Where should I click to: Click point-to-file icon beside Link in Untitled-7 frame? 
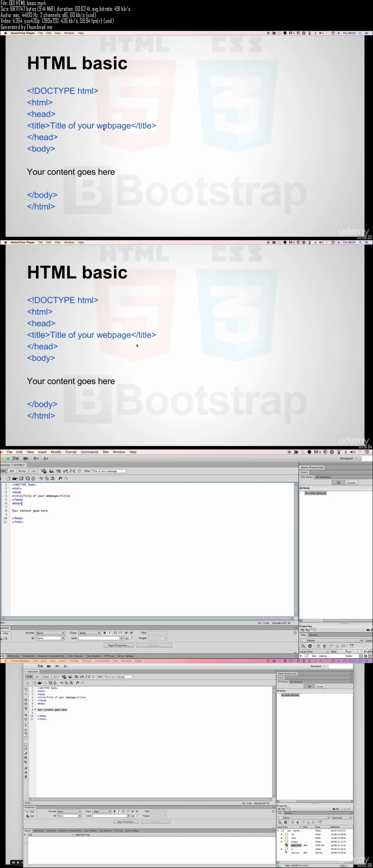pos(126,638)
